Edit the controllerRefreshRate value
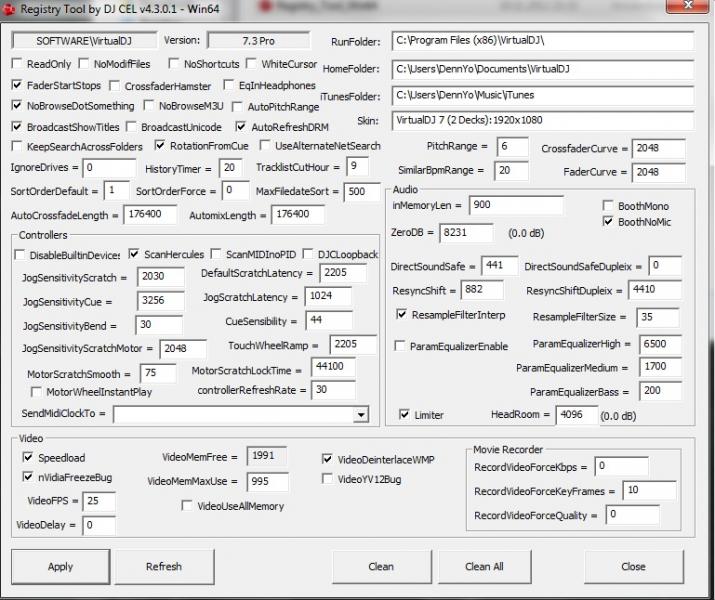This screenshot has height=600, width=715. (333, 390)
